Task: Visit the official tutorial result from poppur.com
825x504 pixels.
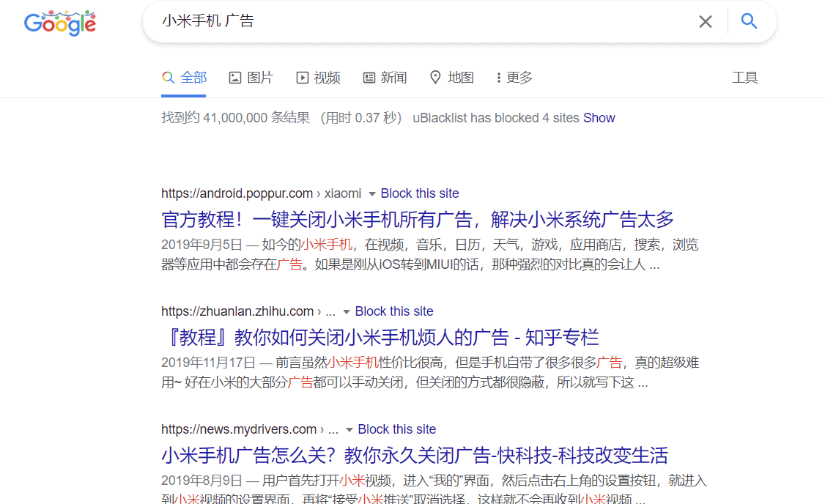Action: click(417, 219)
